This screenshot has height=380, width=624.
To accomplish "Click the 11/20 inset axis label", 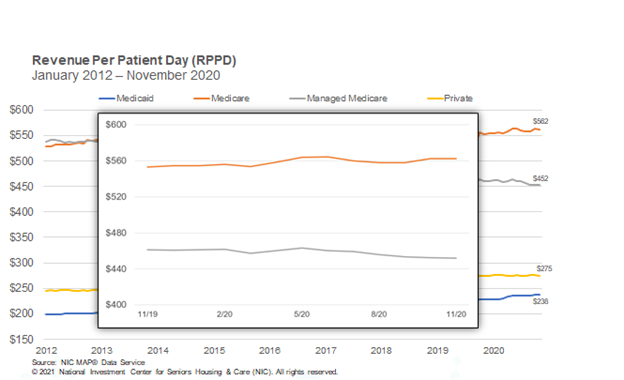I will [x=456, y=314].
